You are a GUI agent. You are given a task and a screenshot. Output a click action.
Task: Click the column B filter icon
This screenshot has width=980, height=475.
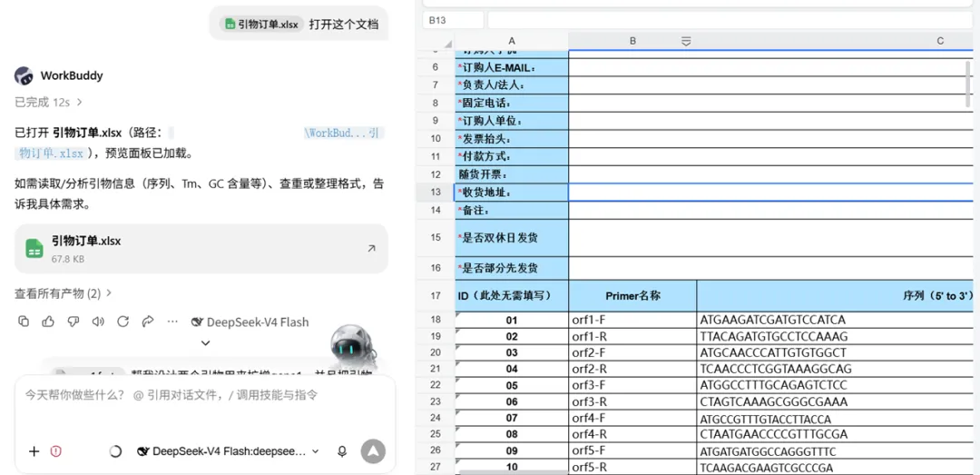point(686,41)
